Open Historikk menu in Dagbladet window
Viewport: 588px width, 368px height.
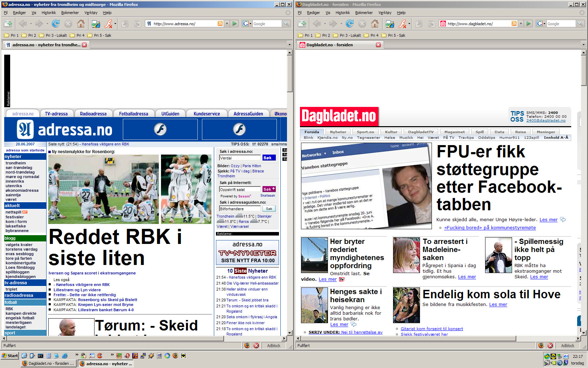coord(343,13)
